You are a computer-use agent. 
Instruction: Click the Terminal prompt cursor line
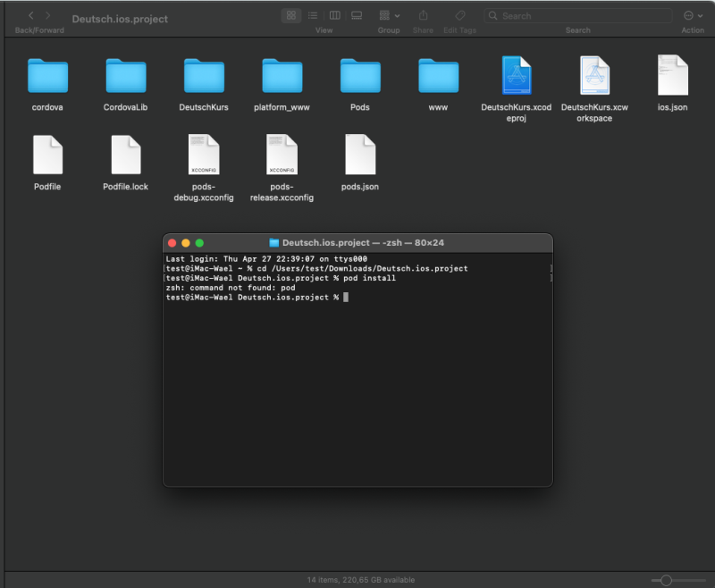[x=257, y=298]
